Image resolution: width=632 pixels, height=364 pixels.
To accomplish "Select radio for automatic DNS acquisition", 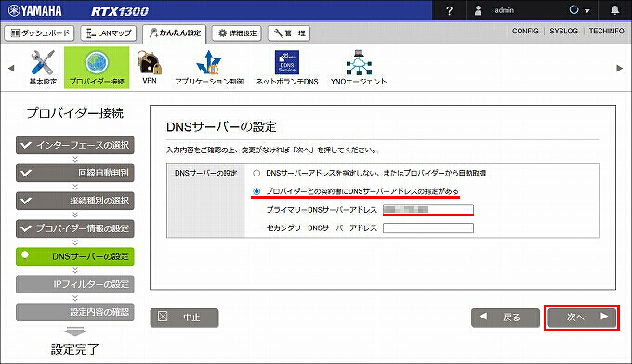I will click(257, 173).
